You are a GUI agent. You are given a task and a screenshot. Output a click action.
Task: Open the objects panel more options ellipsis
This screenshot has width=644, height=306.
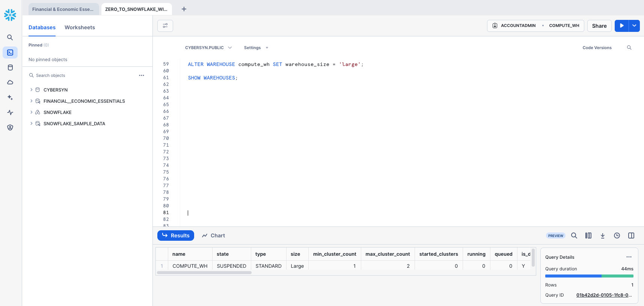tap(142, 75)
